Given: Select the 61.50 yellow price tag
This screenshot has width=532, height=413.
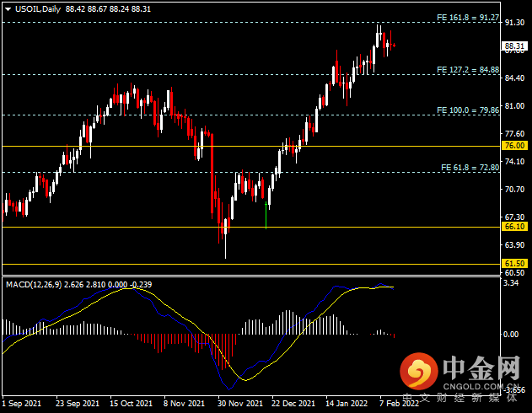Looking at the screenshot, I should (x=514, y=264).
